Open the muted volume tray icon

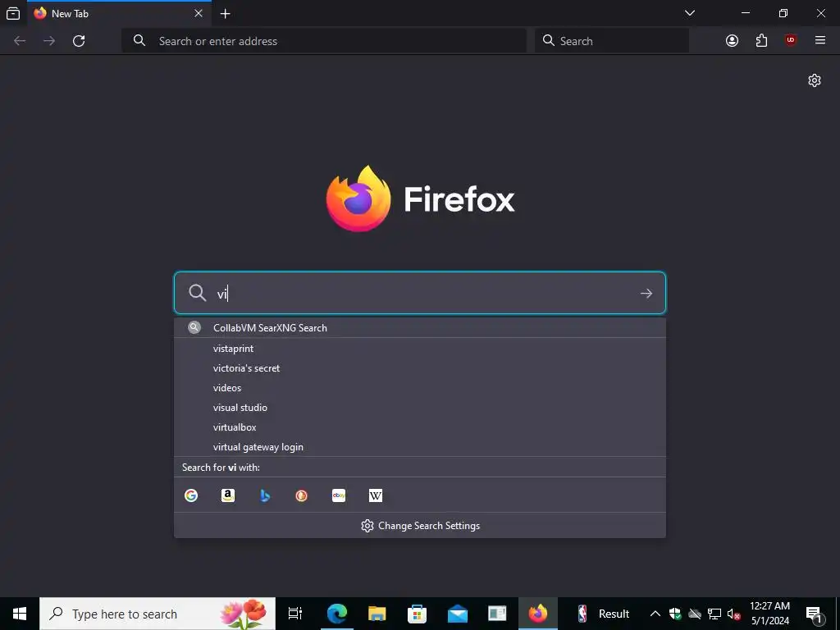734,614
